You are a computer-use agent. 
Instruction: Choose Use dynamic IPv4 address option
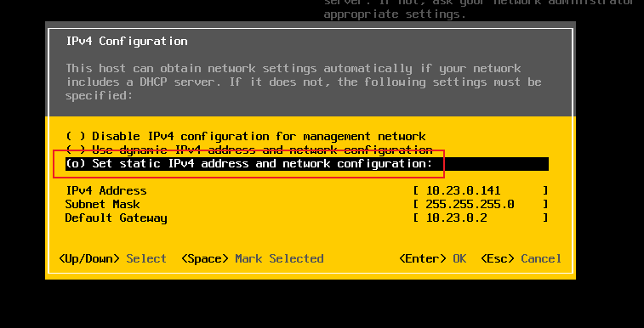[249, 150]
